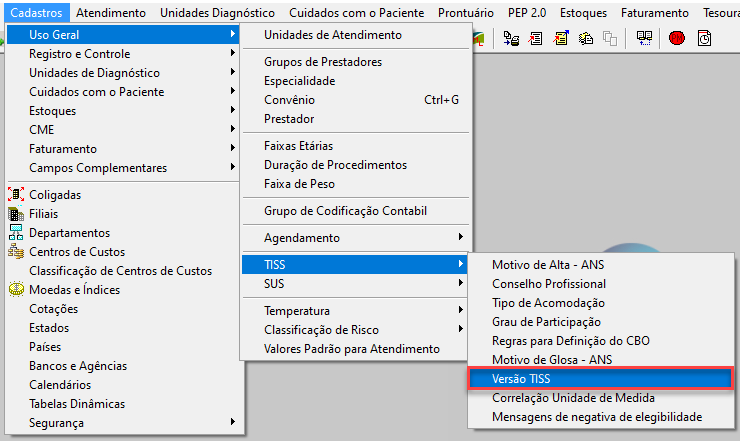740x441 pixels.
Task: Expand Unidades de Diagnóstico submenu arrow
Action: tap(233, 72)
